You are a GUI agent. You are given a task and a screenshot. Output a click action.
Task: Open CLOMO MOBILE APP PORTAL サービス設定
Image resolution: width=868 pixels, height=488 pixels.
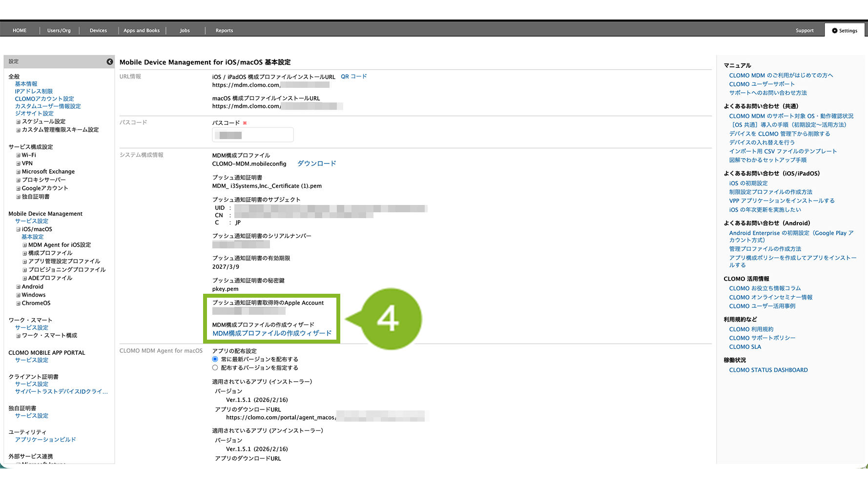tap(32, 360)
